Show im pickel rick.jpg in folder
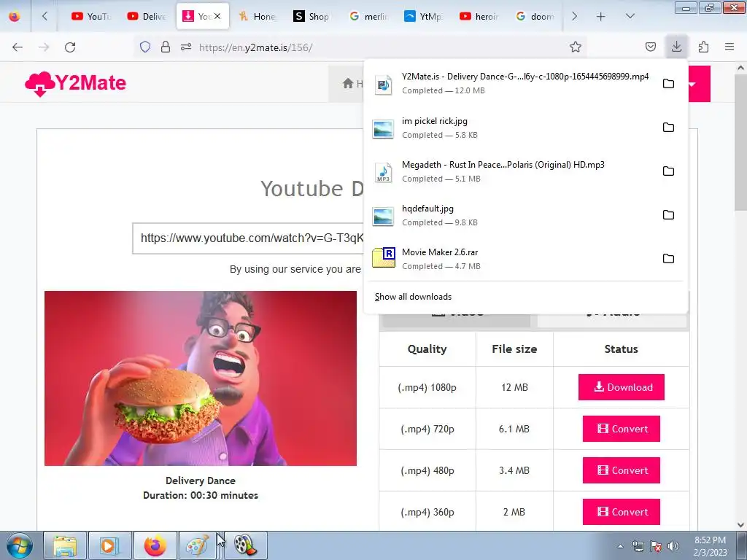 click(x=668, y=128)
